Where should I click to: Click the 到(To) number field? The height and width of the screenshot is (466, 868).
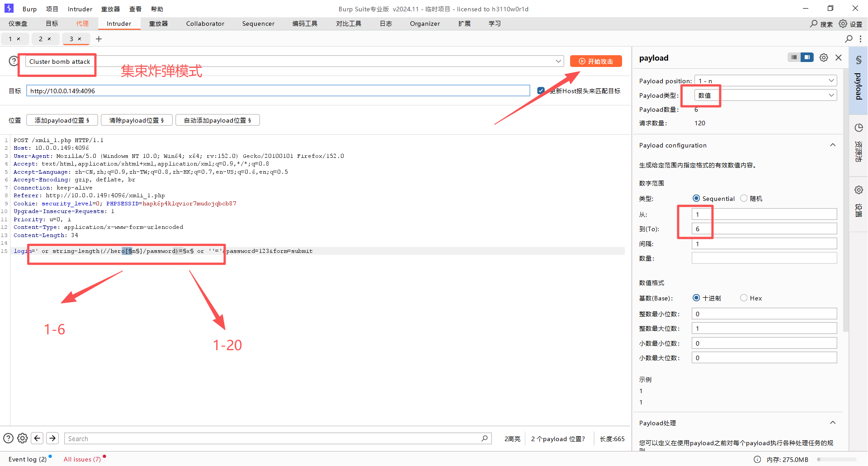tap(764, 229)
